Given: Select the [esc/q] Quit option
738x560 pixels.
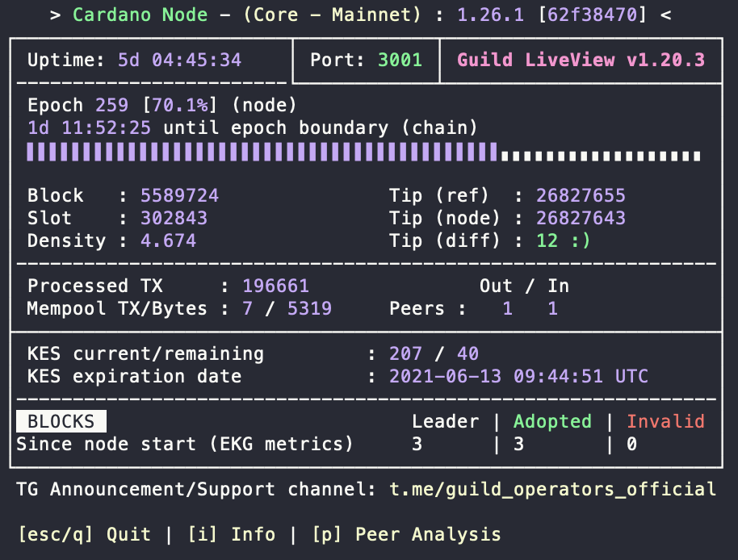Looking at the screenshot, I should point(84,535).
